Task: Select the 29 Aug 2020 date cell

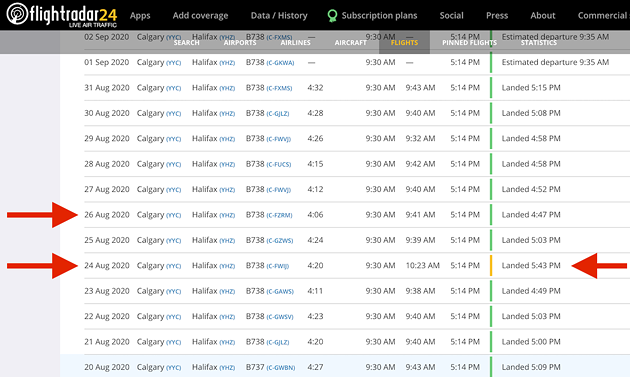Action: pos(106,139)
